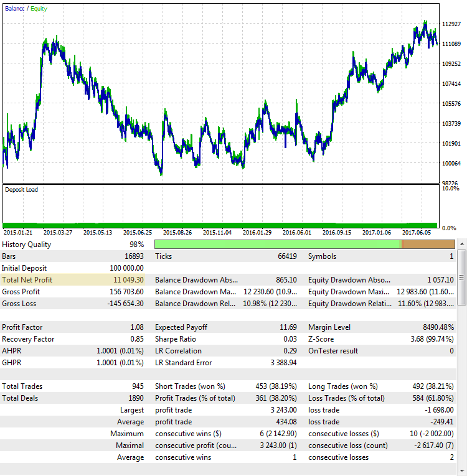Click the average profit trade value 434.08
Image resolution: width=467 pixels, height=476 pixels.
[x=286, y=422]
